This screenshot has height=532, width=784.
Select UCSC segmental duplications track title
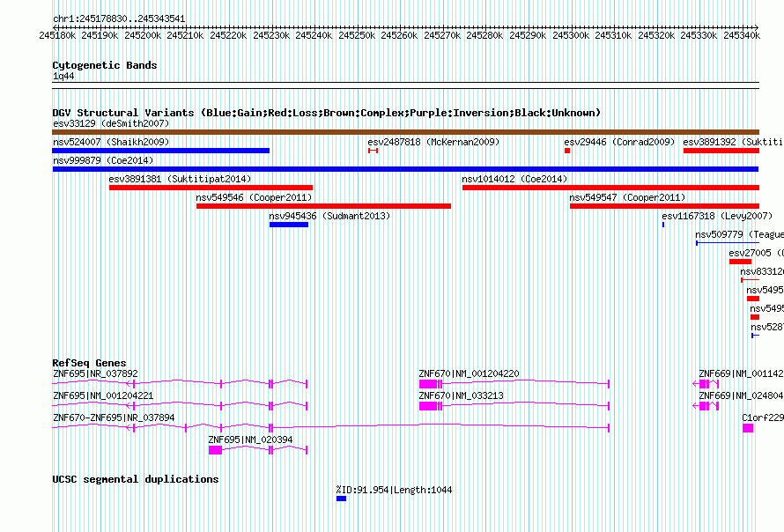coord(136,479)
